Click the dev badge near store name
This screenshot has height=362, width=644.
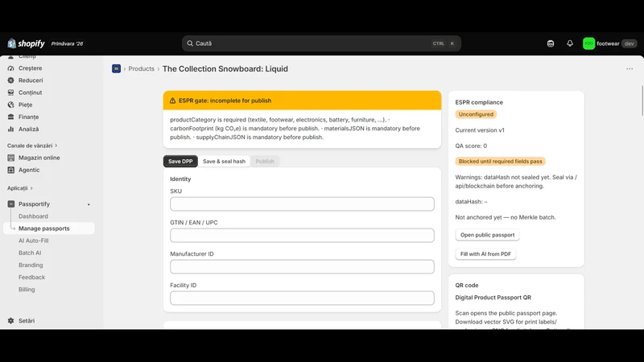pyautogui.click(x=629, y=43)
